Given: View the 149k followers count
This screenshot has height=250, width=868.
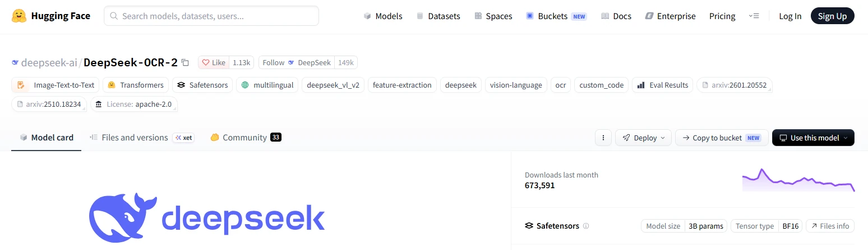Looking at the screenshot, I should [345, 62].
